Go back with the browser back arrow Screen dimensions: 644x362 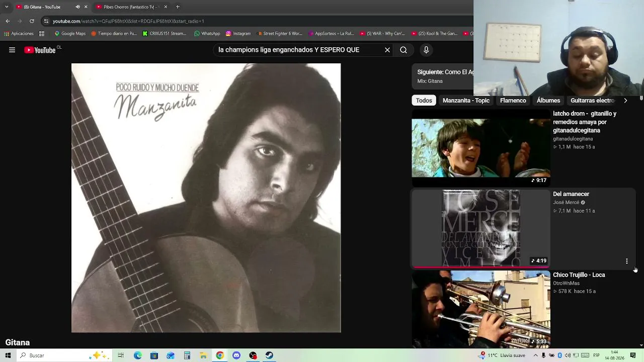8,21
